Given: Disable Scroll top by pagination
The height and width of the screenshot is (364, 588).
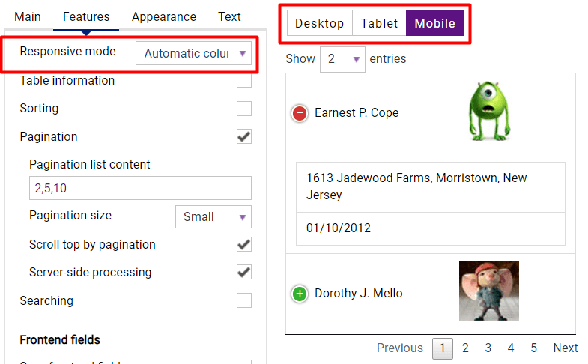Looking at the screenshot, I should 244,244.
